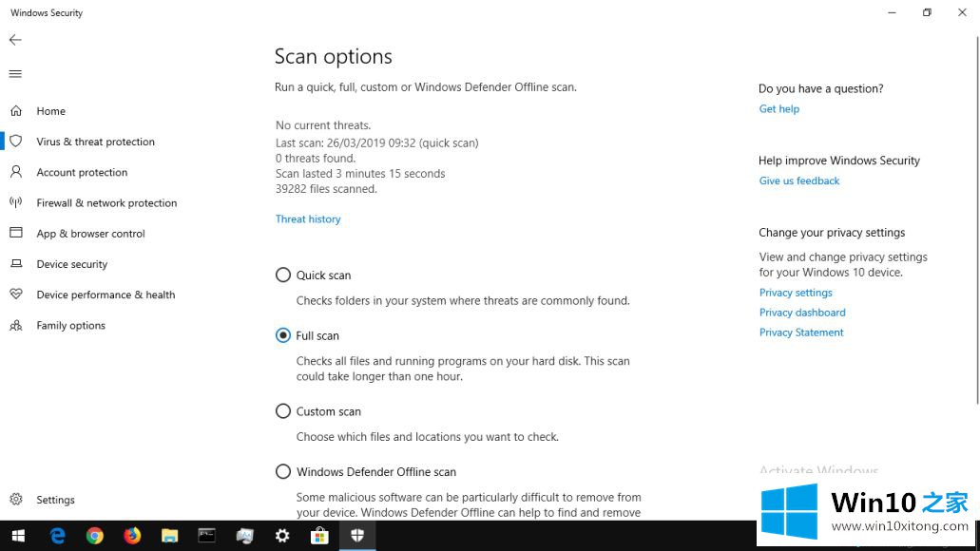The height and width of the screenshot is (551, 980).
Task: Open Device performance & health page
Action: (106, 294)
